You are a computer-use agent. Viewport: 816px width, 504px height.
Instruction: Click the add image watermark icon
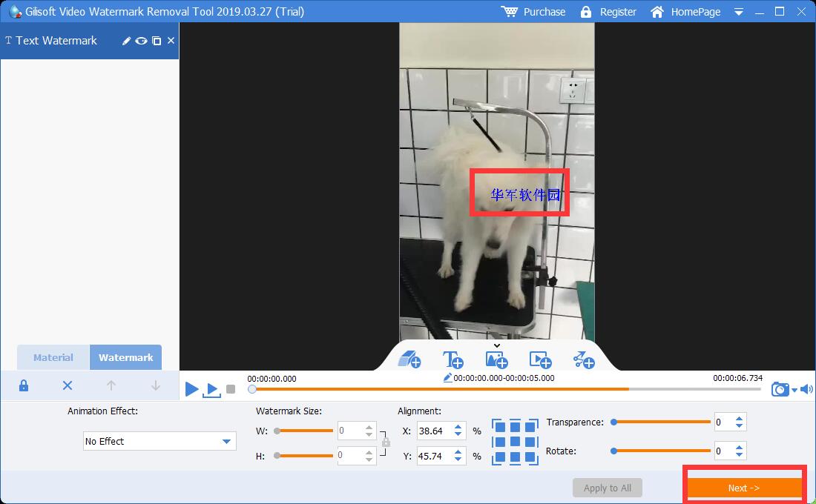click(496, 359)
